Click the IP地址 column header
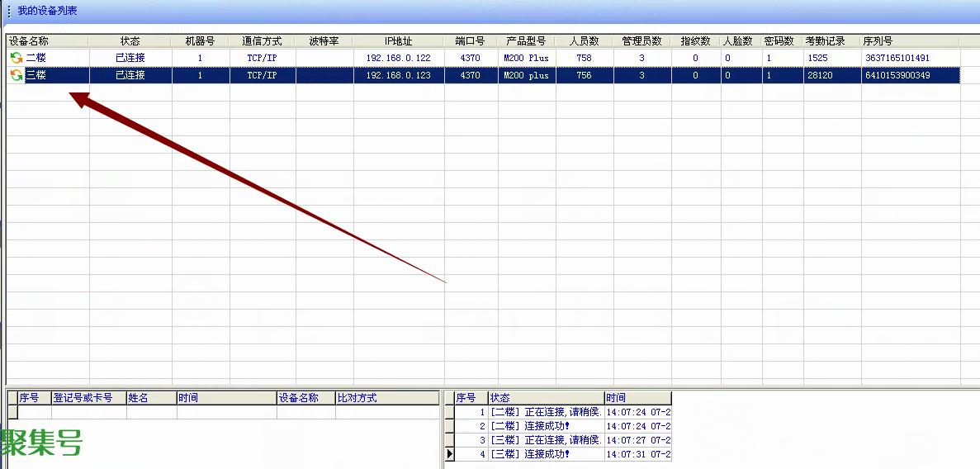The height and width of the screenshot is (469, 980). (x=398, y=40)
